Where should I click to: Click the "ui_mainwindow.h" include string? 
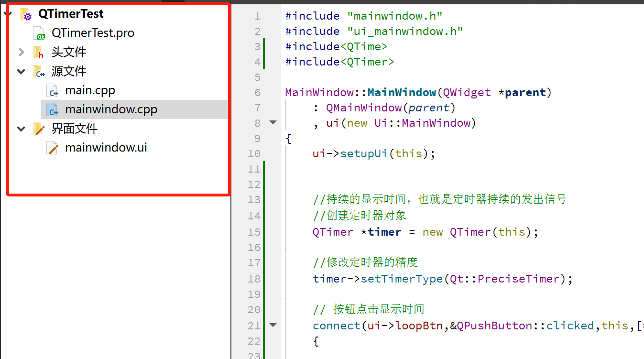405,31
